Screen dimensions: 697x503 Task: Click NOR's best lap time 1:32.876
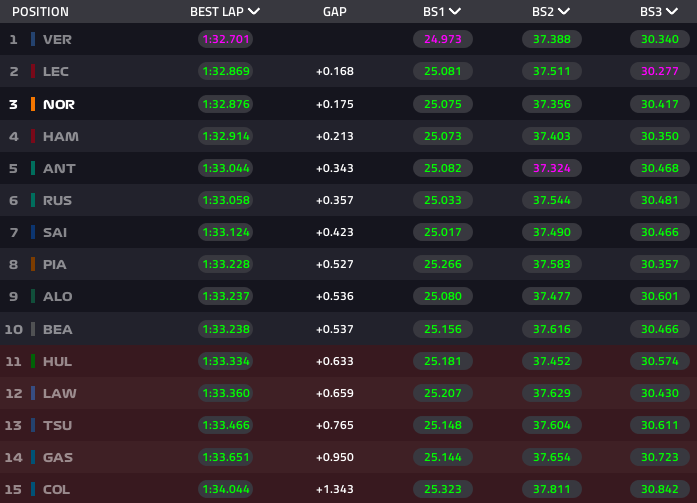click(225, 104)
